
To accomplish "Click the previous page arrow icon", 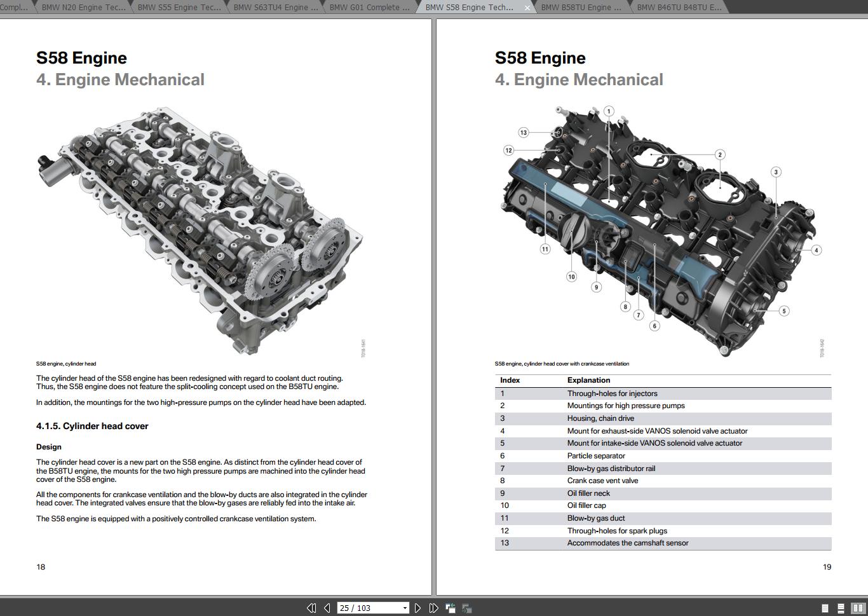I will tap(327, 608).
